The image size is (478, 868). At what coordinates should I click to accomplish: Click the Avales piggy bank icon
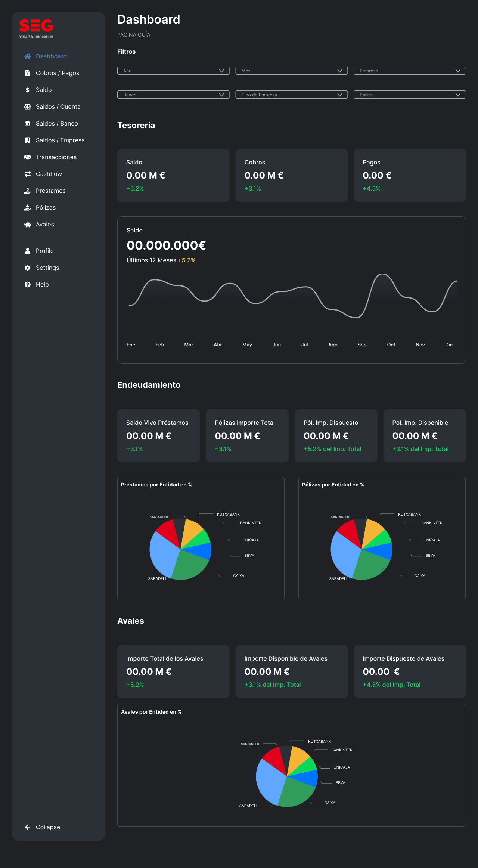pos(28,225)
